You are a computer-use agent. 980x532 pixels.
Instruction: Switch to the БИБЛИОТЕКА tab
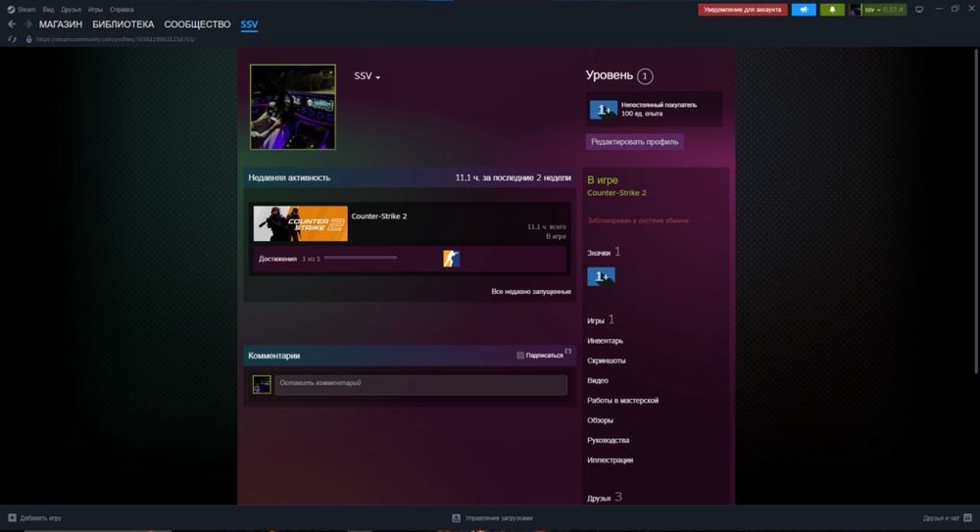[123, 24]
